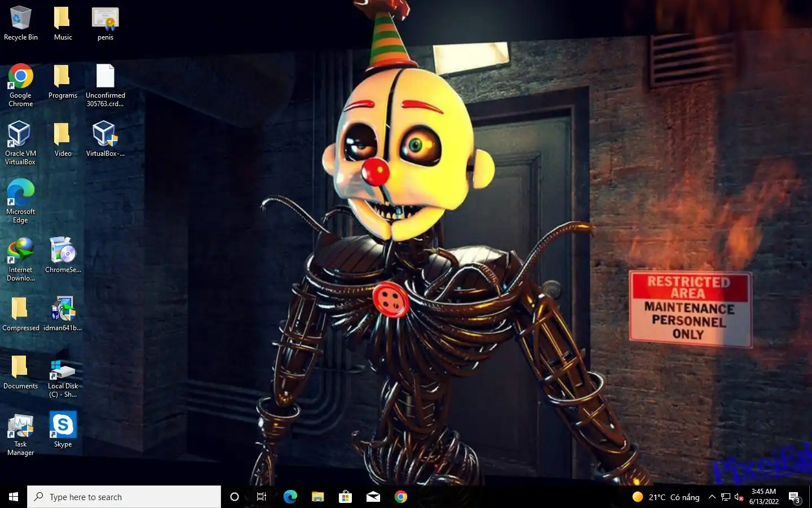Select the Music folder on desktop
812x508 pixels.
coord(63,24)
